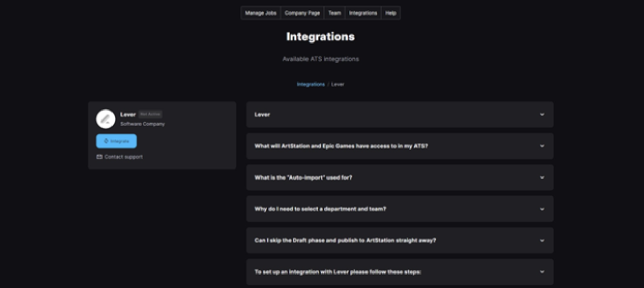Open the Manage Jobs tab

coord(261,13)
